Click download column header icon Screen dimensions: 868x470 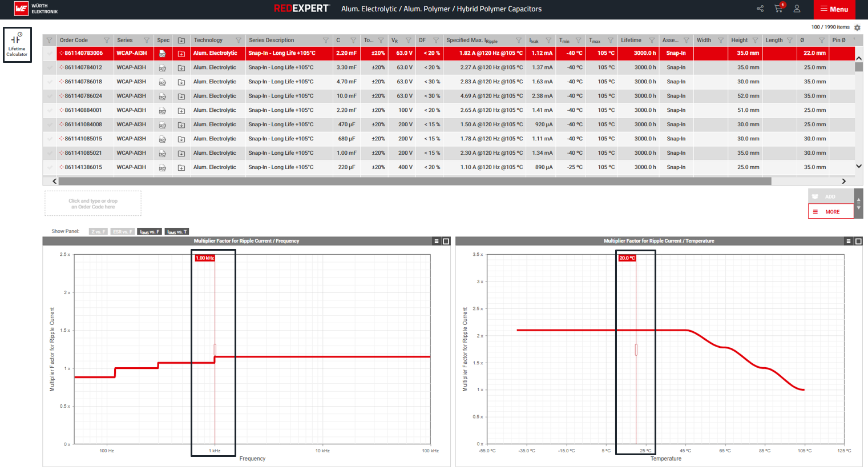coord(181,40)
